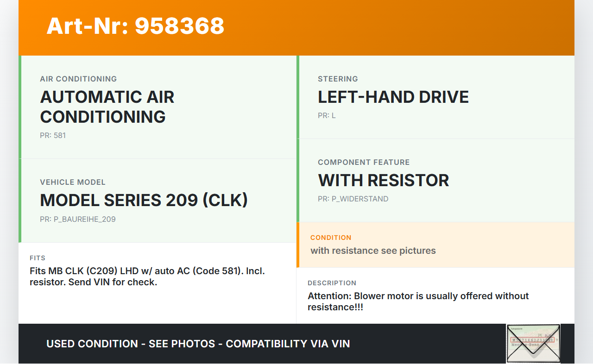Click the PR: L code text
The width and height of the screenshot is (593, 364).
(327, 116)
